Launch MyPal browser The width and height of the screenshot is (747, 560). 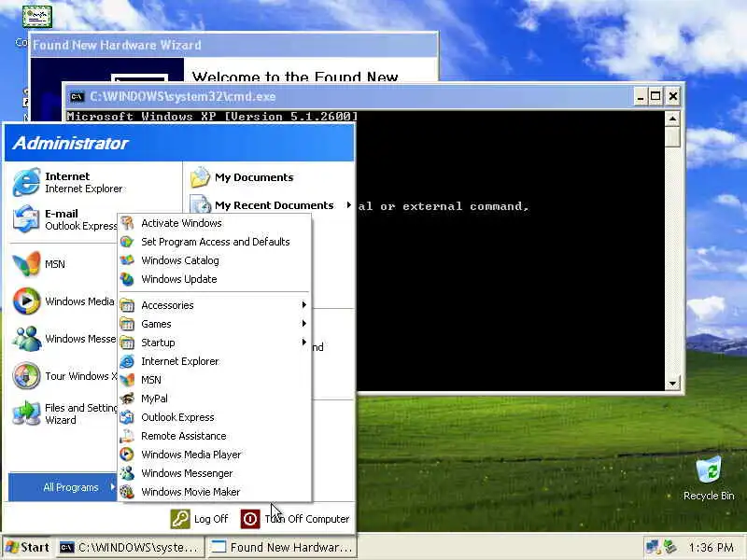(215, 399)
